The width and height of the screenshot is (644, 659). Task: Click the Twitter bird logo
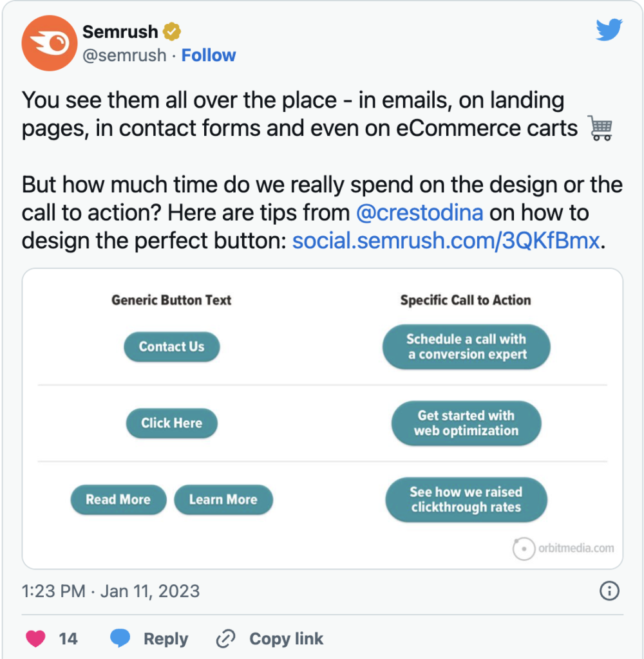[608, 30]
